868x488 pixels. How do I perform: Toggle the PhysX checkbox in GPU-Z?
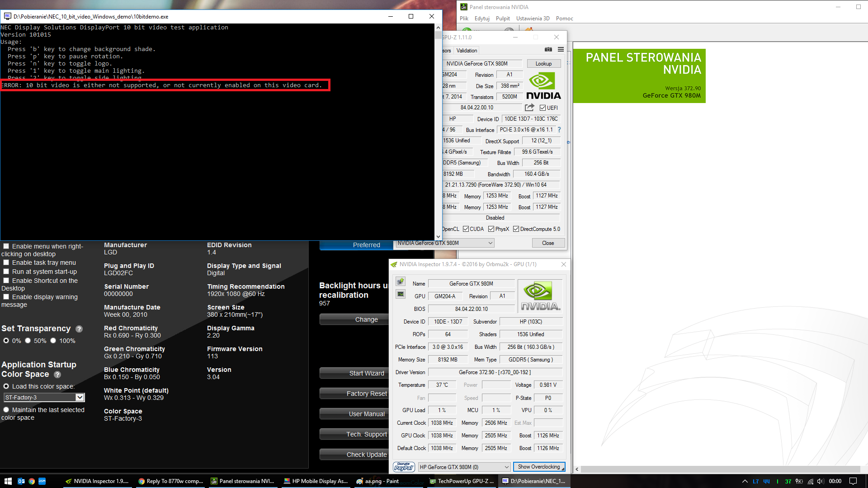[x=491, y=229]
